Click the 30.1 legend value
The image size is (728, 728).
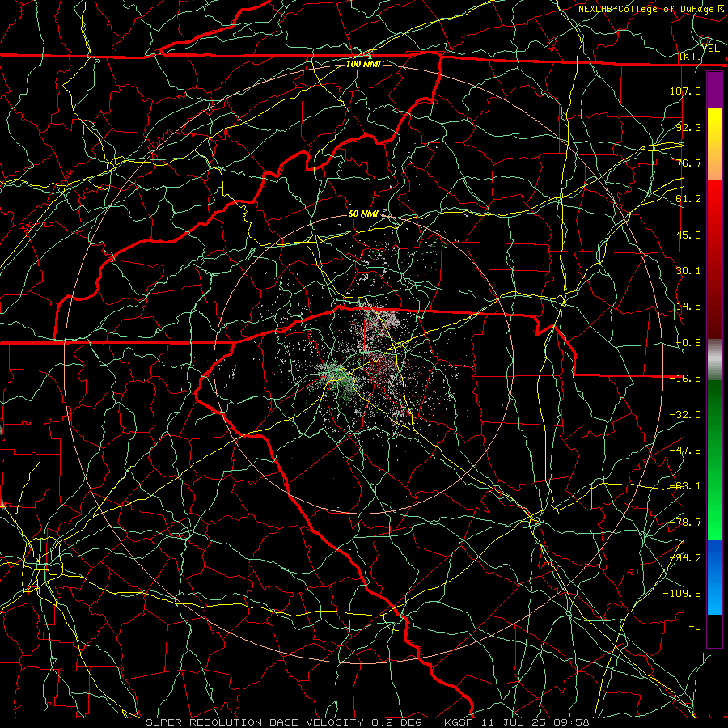(x=688, y=271)
